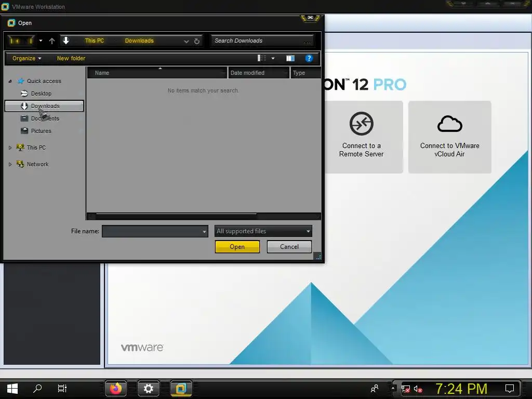Open the 'All supported files' filter dropdown

pyautogui.click(x=263, y=231)
